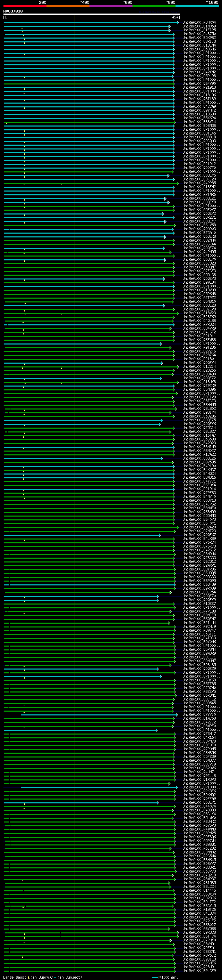Image resolution: width=222 pixels, height=980 pixels.
Task: Select the UniRef100_B1AC68 label
Action: click(x=199, y=719)
